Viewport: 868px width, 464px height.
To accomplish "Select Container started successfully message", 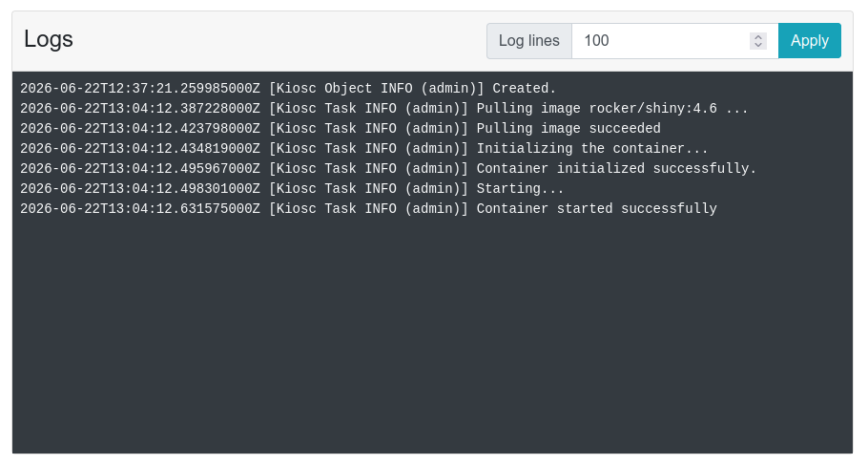I will (x=597, y=208).
